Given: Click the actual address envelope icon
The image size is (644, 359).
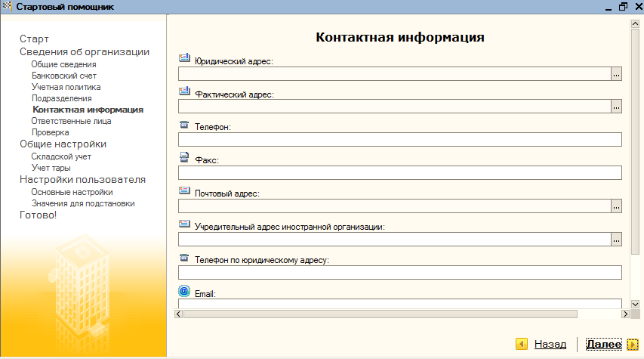Looking at the screenshot, I should coord(184,91).
